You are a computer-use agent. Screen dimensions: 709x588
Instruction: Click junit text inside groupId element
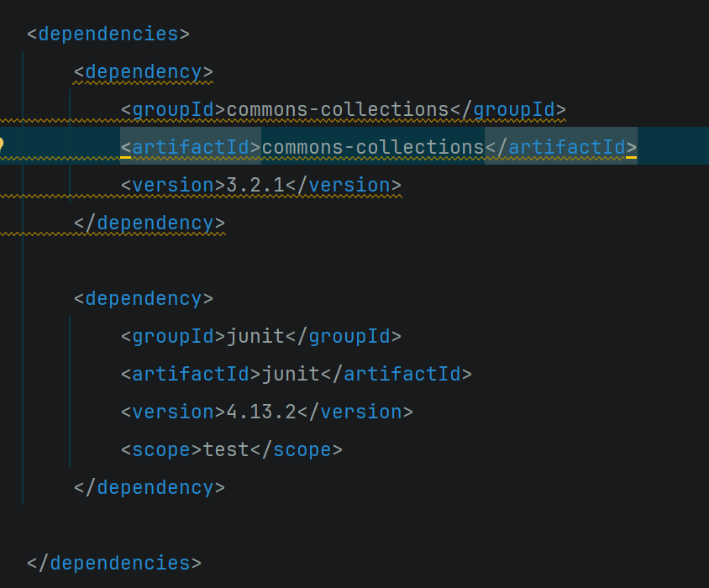[x=255, y=337]
